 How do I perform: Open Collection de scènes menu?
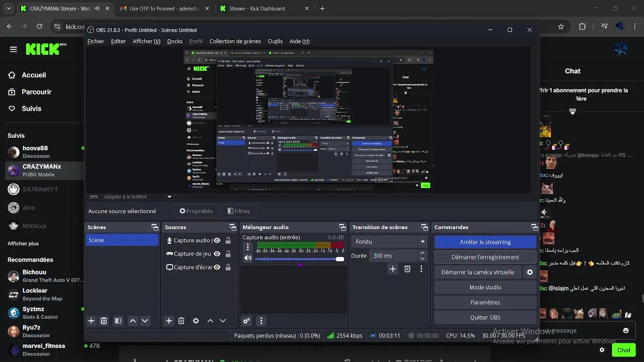(x=235, y=41)
